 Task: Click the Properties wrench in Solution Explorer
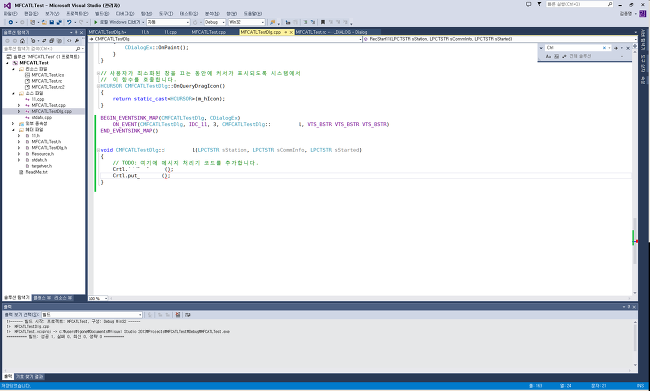[77, 41]
